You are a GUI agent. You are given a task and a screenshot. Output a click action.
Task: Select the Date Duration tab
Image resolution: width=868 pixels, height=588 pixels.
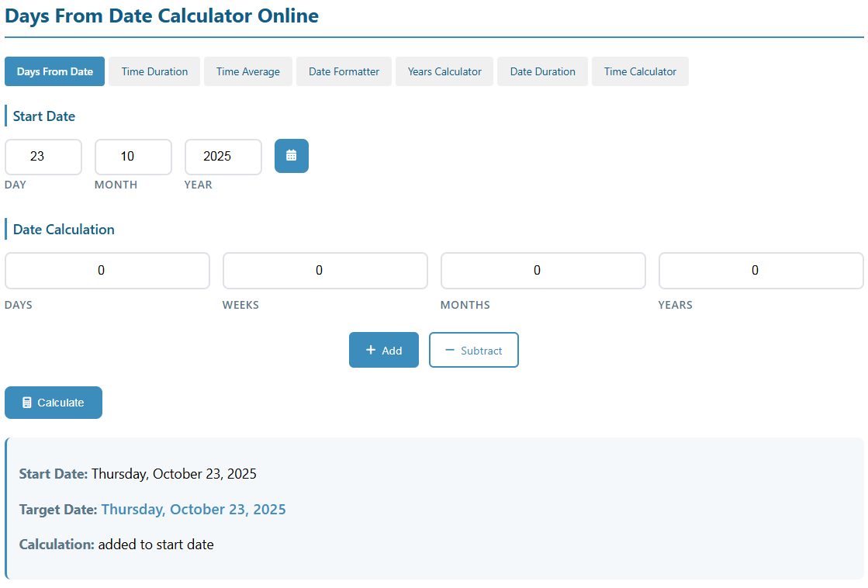pyautogui.click(x=542, y=71)
